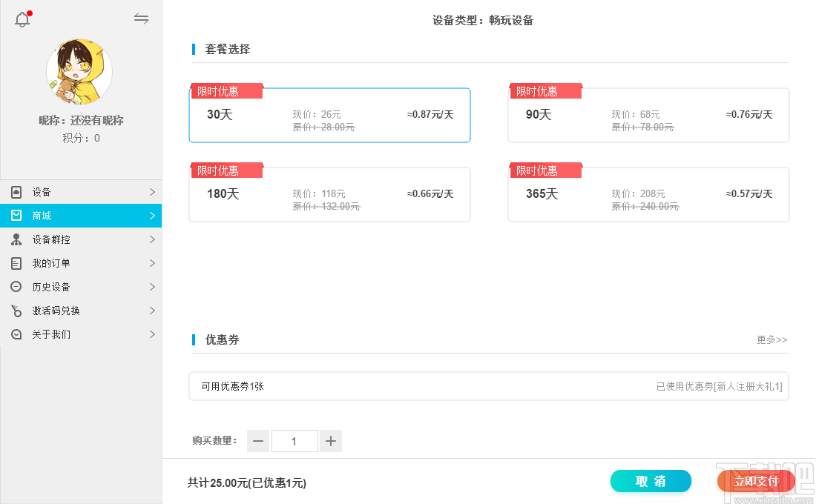Pick the 365天 package option
Screen dimensions: 816x504
click(x=648, y=195)
